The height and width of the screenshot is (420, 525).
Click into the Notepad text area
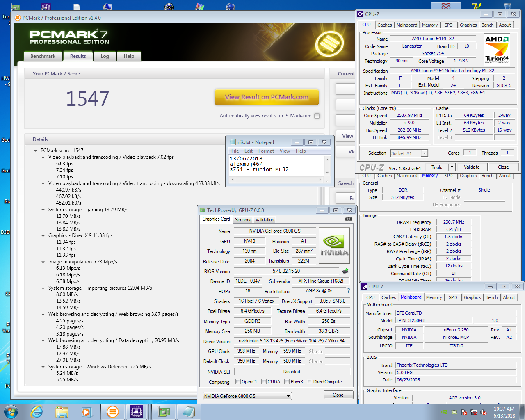[x=276, y=166]
